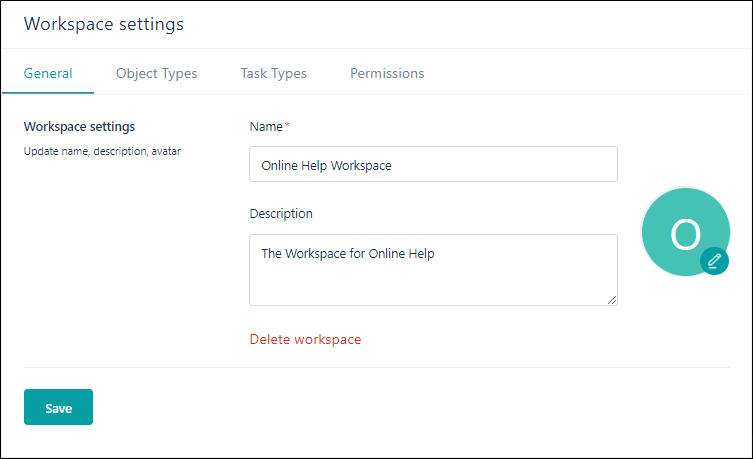Select the General tab
The height and width of the screenshot is (459, 753).
(48, 73)
